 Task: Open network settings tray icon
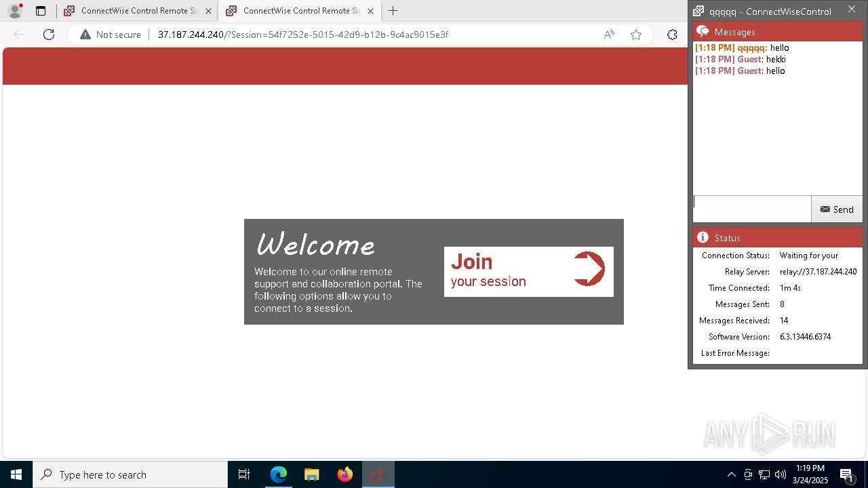point(764,474)
